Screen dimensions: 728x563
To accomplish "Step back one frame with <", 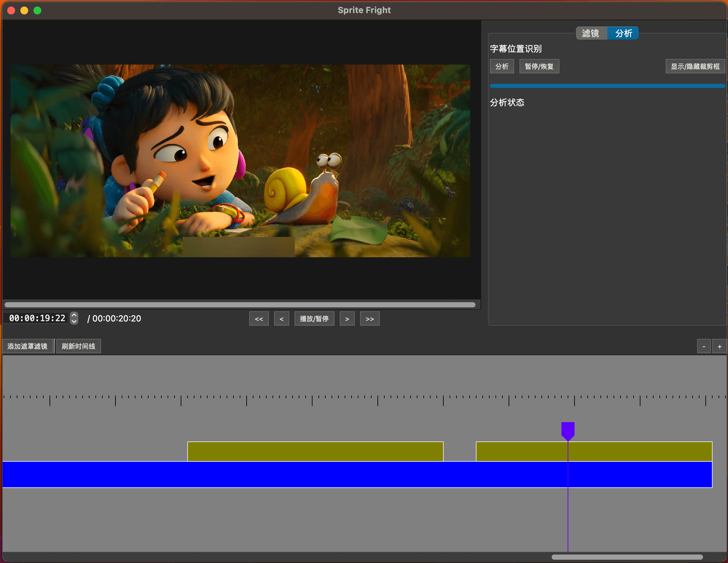I will pyautogui.click(x=282, y=319).
